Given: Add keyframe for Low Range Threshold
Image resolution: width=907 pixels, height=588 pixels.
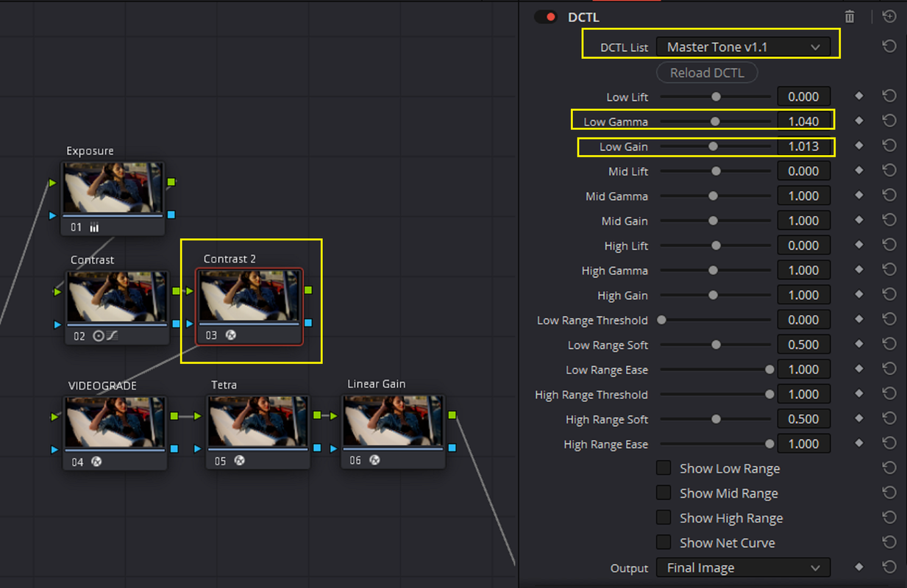Looking at the screenshot, I should coord(858,320).
